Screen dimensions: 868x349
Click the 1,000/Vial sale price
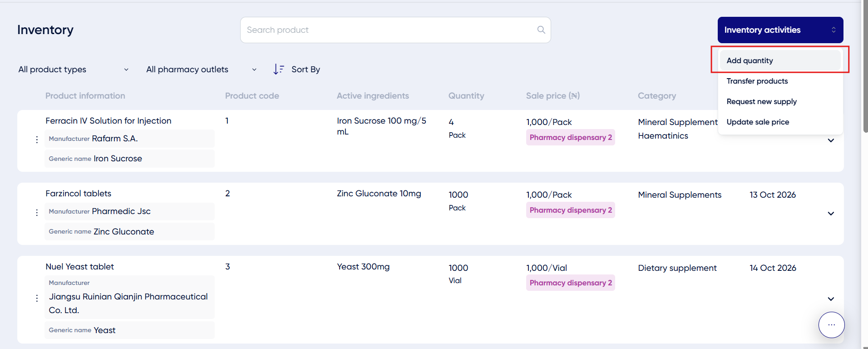pyautogui.click(x=547, y=268)
